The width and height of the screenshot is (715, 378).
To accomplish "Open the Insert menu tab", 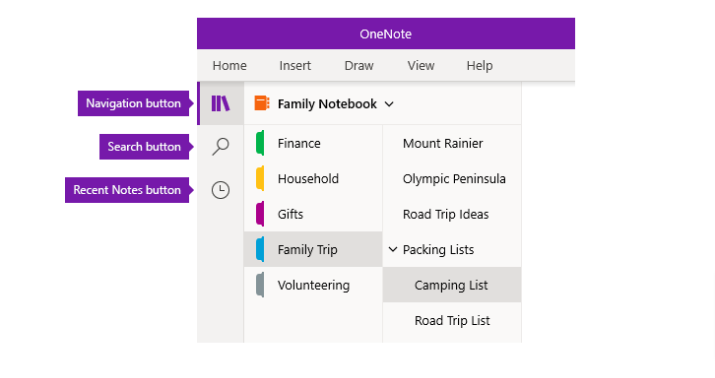I will [x=295, y=66].
